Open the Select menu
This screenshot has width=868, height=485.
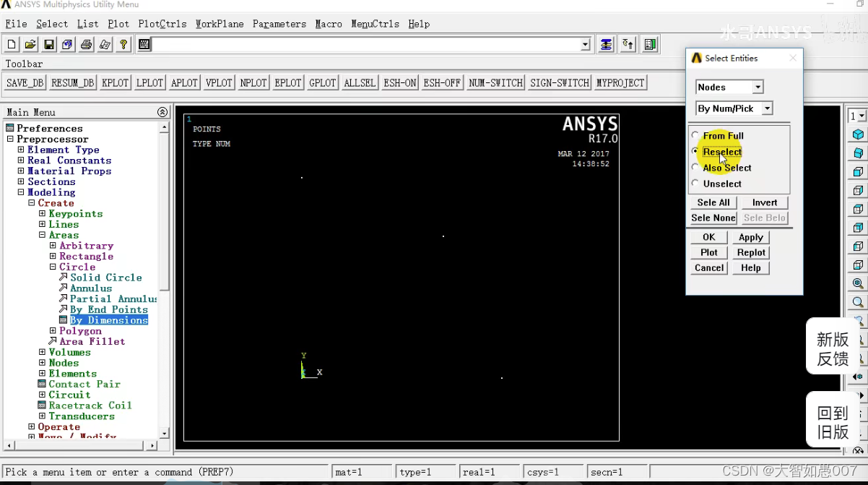coord(52,24)
